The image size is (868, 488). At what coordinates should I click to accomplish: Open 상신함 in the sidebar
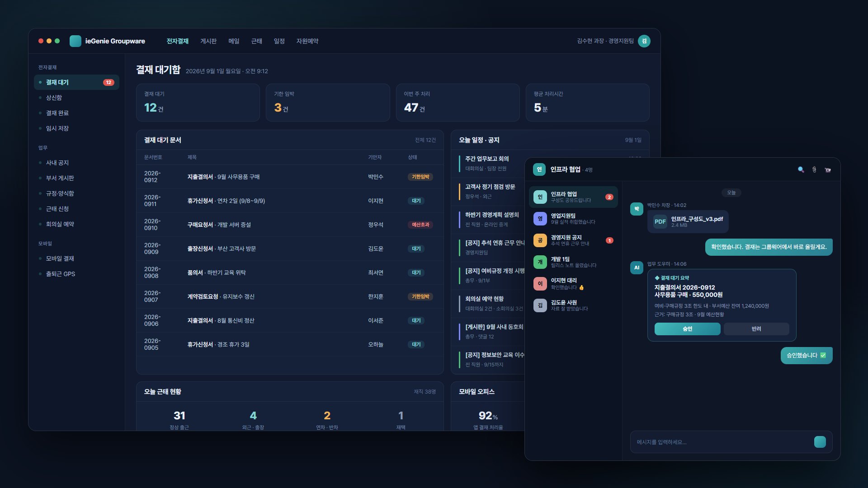(x=76, y=98)
